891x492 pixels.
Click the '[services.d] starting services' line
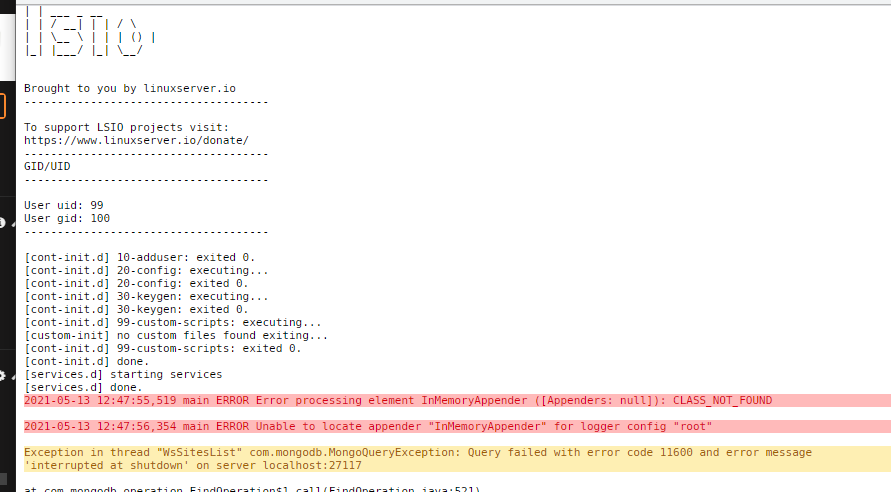click(x=123, y=375)
